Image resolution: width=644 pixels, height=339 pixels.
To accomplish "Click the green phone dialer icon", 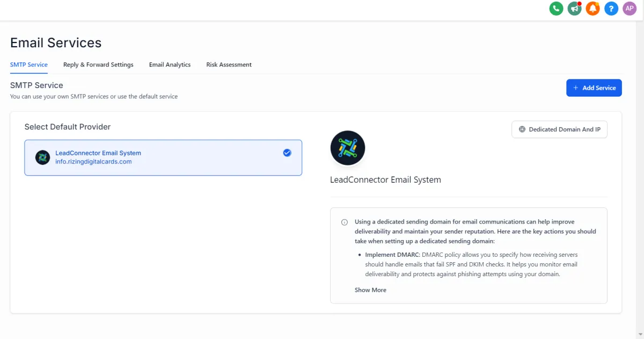I will click(556, 9).
